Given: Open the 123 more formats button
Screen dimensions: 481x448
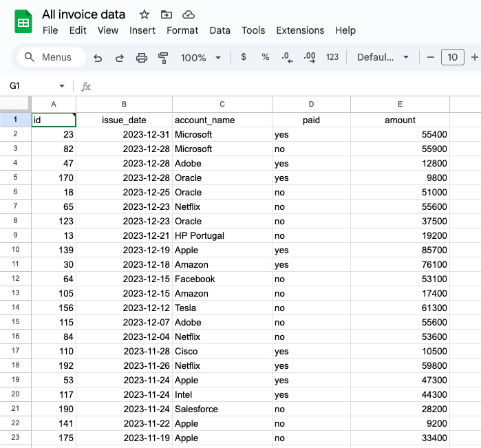Looking at the screenshot, I should click(x=332, y=57).
